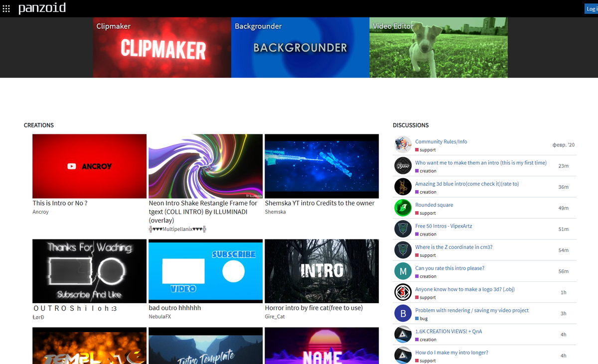This screenshot has width=598, height=364.
Task: Open the apps grid menu icon
Action: [6, 9]
